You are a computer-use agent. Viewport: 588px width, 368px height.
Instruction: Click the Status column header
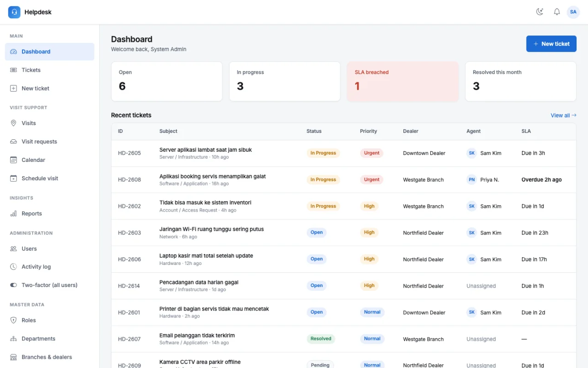[x=314, y=131]
